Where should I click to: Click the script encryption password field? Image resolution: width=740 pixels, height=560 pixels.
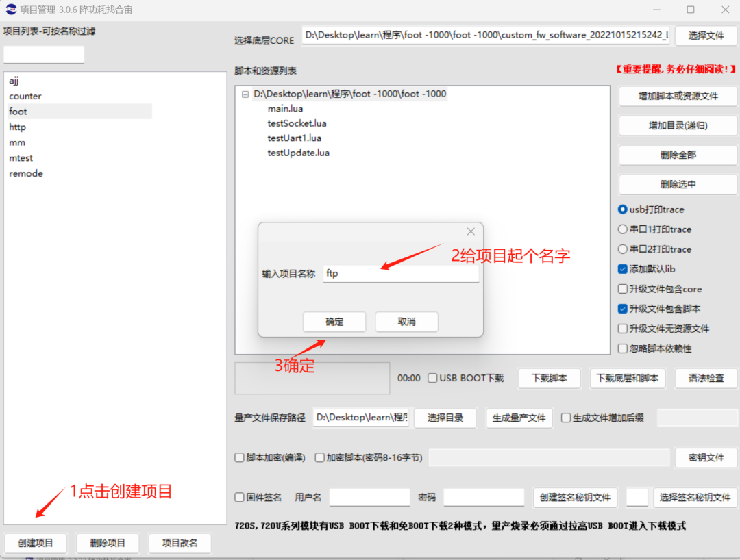[550, 458]
